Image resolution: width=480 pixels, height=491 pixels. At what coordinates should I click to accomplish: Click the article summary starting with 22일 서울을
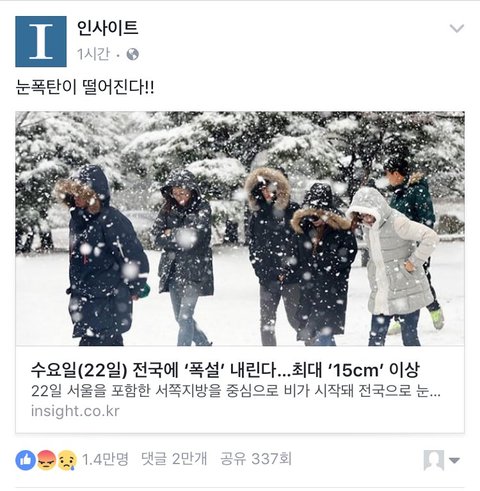[x=236, y=391]
